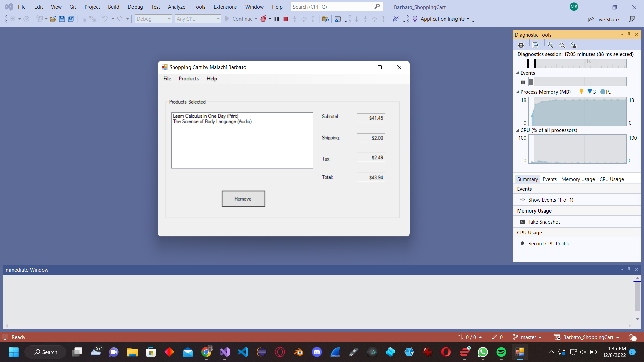
Task: Click the Save All toolbar icon
Action: tap(71, 19)
